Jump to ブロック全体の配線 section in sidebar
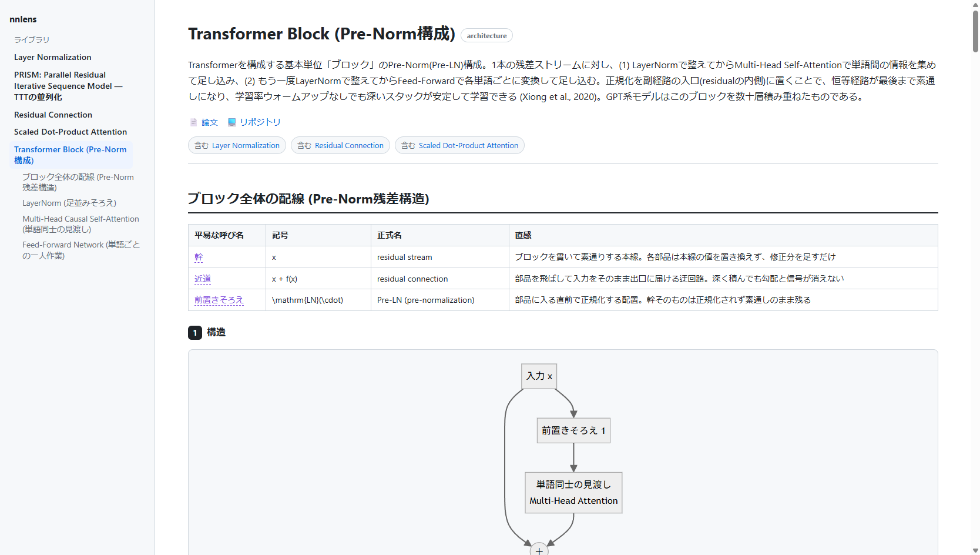This screenshot has width=980, height=555. point(78,182)
